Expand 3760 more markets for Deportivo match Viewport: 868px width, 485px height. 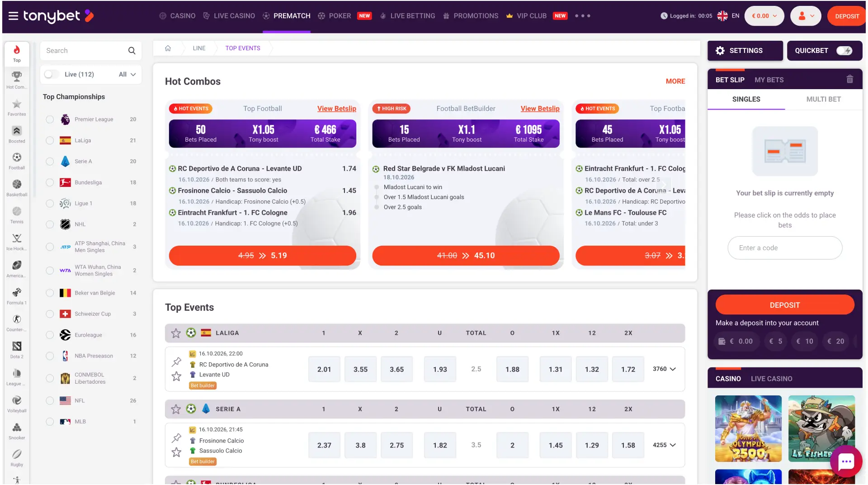pyautogui.click(x=664, y=369)
